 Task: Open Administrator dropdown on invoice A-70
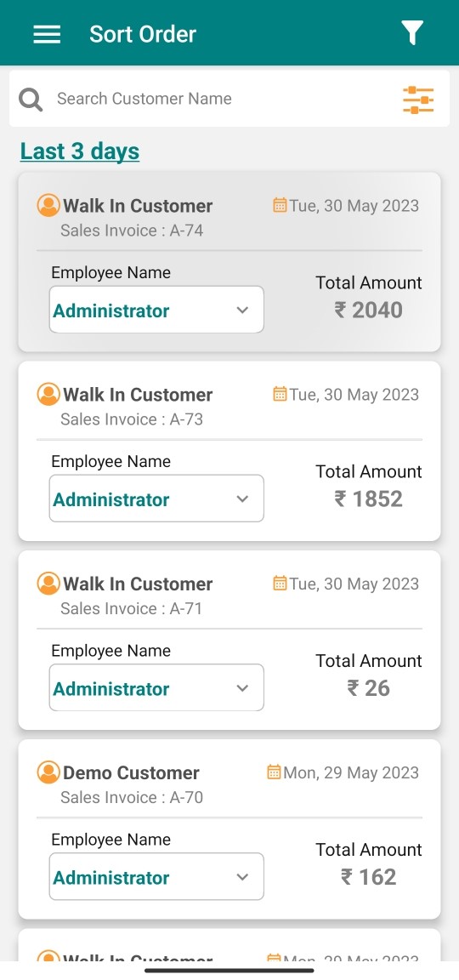coord(156,876)
